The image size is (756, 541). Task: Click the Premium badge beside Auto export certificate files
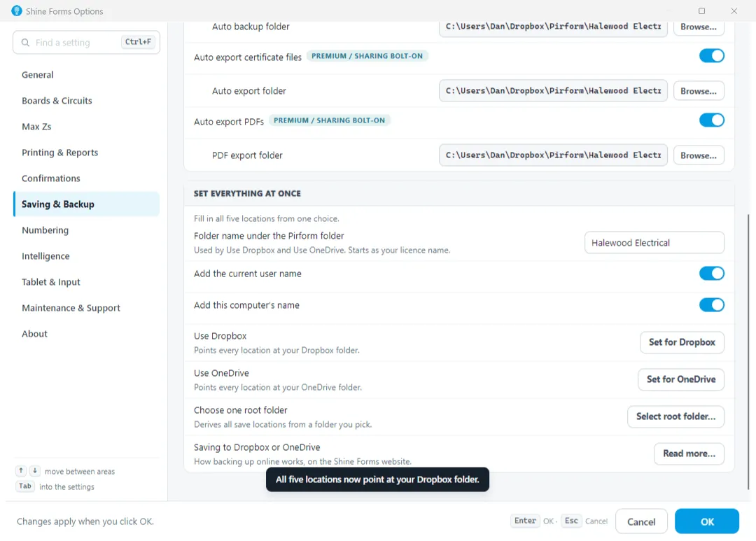pos(367,56)
